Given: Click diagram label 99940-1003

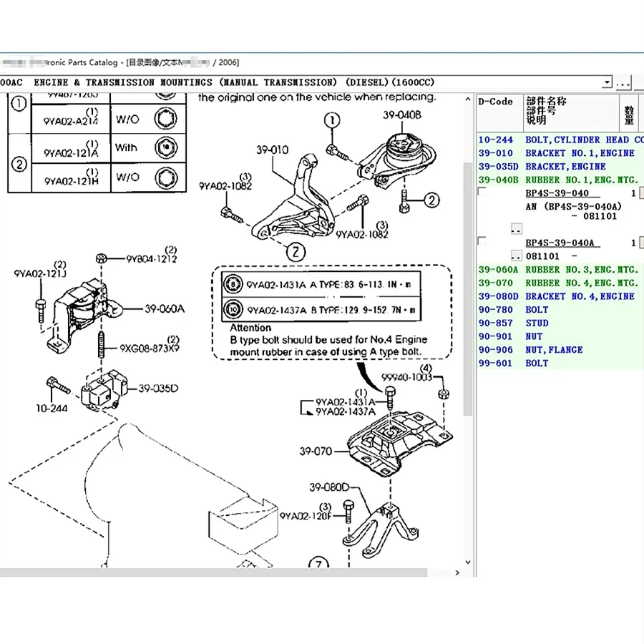Looking at the screenshot, I should pyautogui.click(x=406, y=377).
